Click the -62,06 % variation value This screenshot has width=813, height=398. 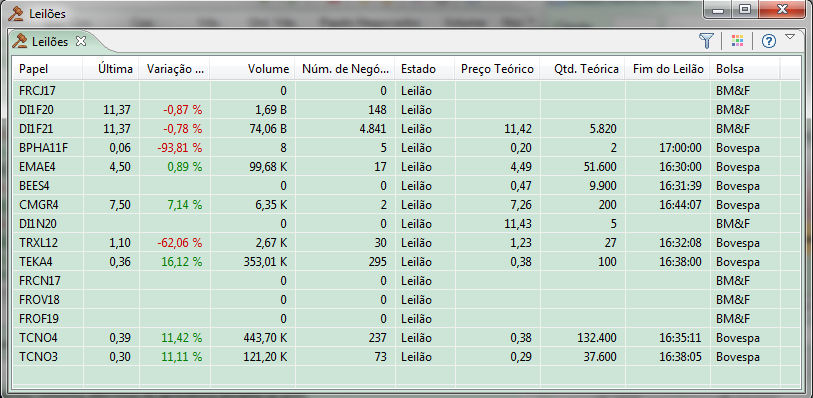click(179, 243)
